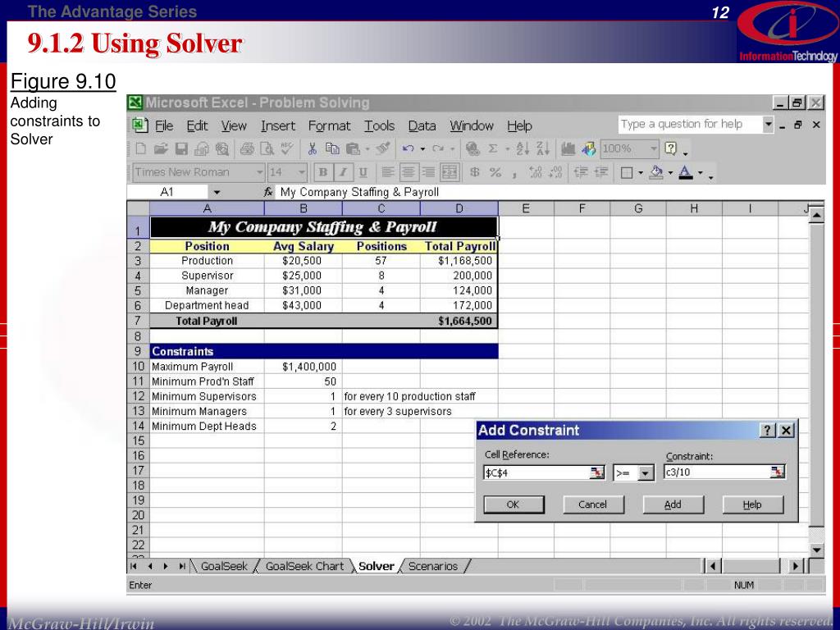Apply Currency Style dollar icon
840x630 pixels.
coord(475,172)
